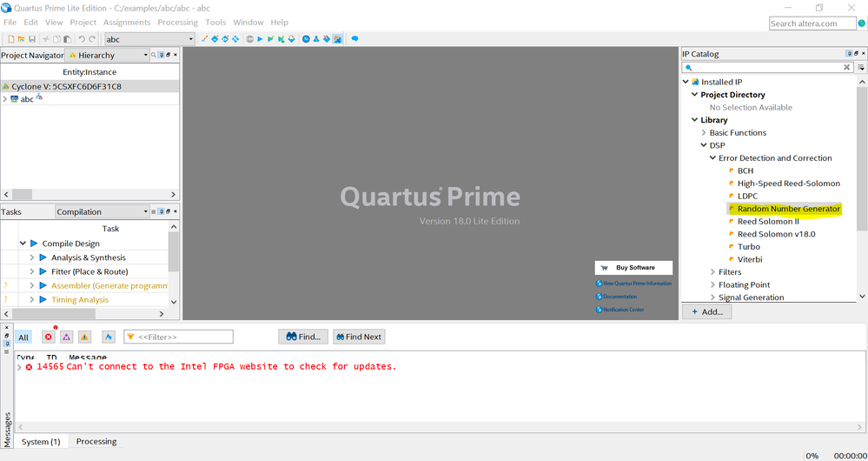This screenshot has width=868, height=461.
Task: Click the Messages options list icon
Action: [x=7, y=352]
